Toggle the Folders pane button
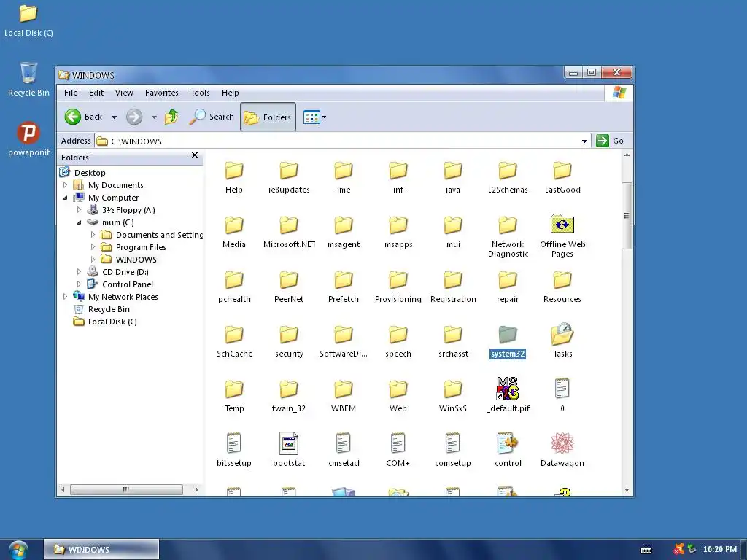Screen dimensions: 747x560 tap(268, 117)
